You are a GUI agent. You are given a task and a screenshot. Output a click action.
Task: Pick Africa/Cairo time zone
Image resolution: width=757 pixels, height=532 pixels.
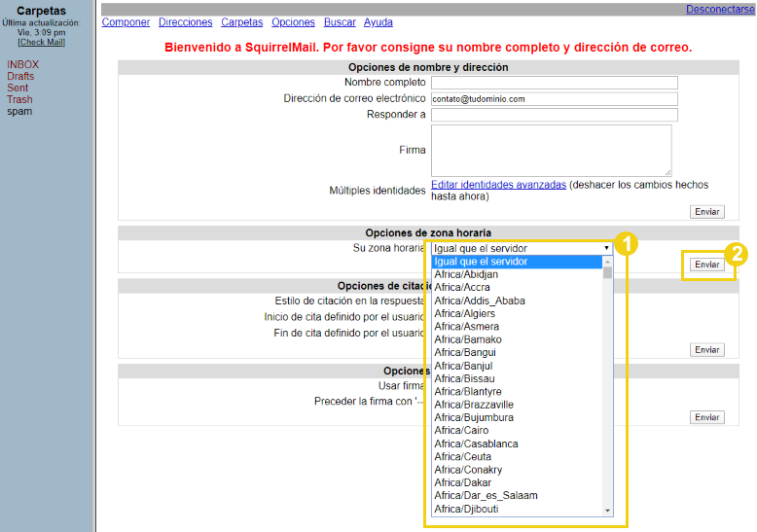point(517,431)
